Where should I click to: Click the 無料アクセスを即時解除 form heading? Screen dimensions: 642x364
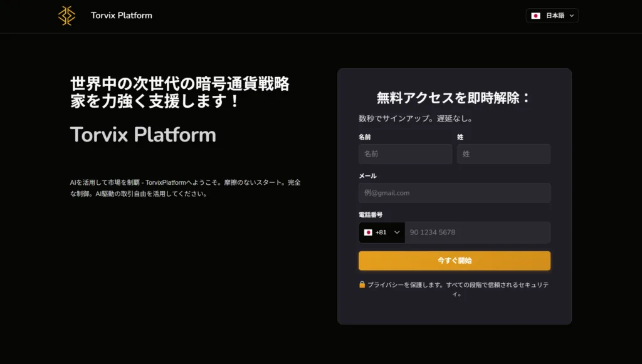[454, 98]
